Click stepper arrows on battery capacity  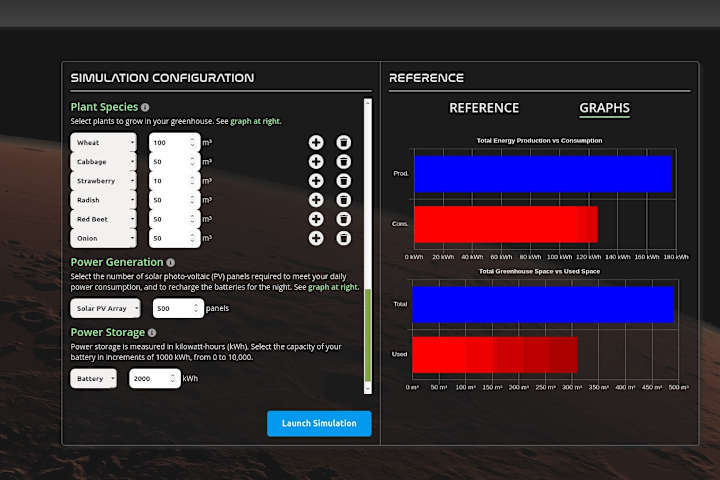click(173, 378)
